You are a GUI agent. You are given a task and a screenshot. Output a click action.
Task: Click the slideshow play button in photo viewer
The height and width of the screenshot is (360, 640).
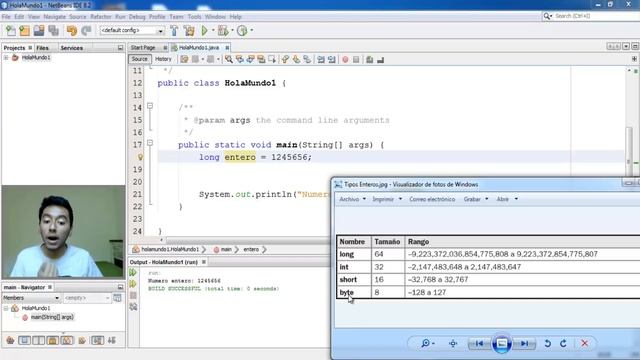point(502,344)
